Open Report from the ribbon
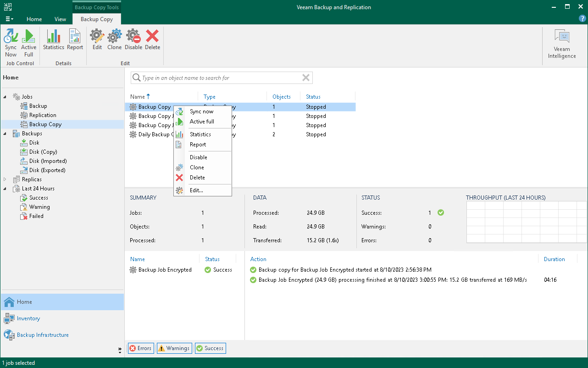 75,40
